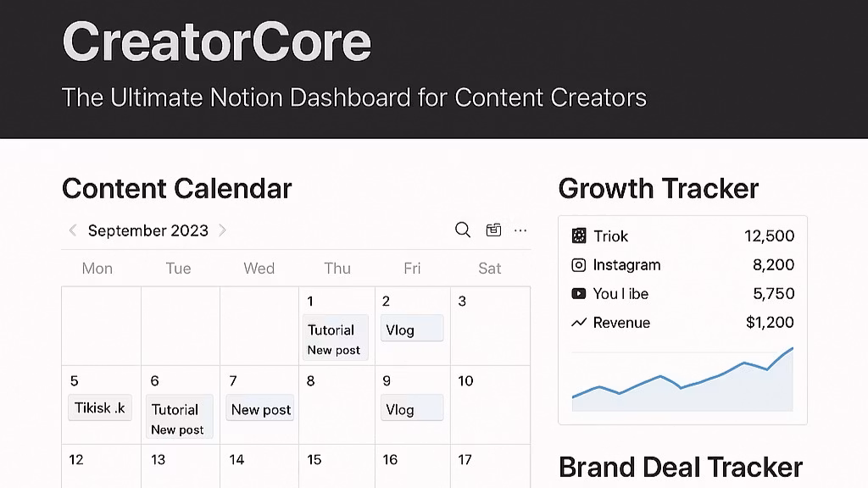Click the YouTube play icon
Image resolution: width=868 pixels, height=488 pixels.
(x=578, y=294)
